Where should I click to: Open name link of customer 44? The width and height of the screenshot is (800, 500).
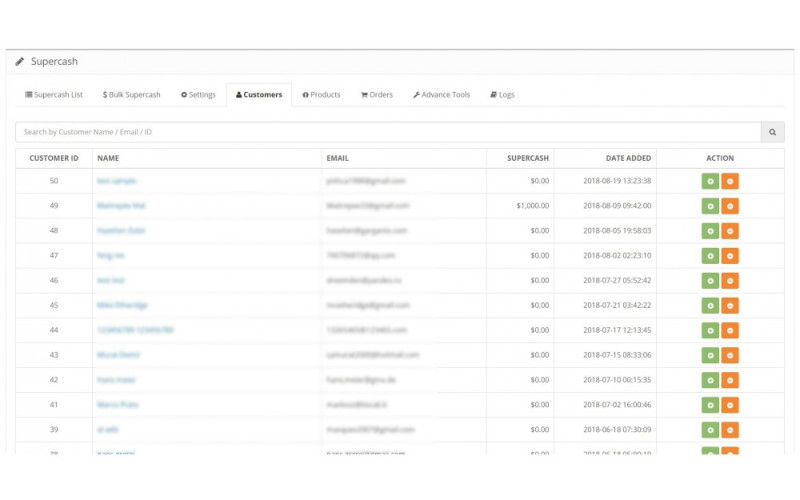click(135, 330)
